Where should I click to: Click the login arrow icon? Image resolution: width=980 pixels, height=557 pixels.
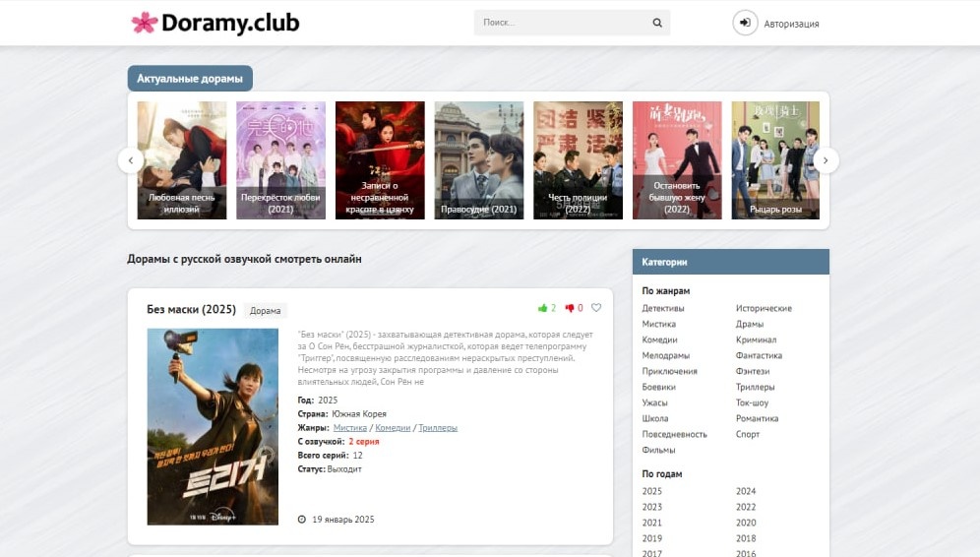click(x=745, y=23)
